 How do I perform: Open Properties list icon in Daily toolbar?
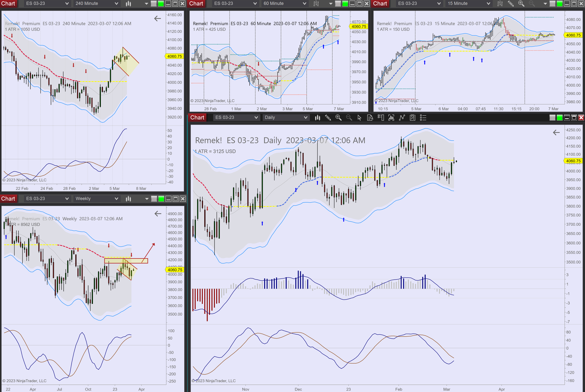point(423,117)
